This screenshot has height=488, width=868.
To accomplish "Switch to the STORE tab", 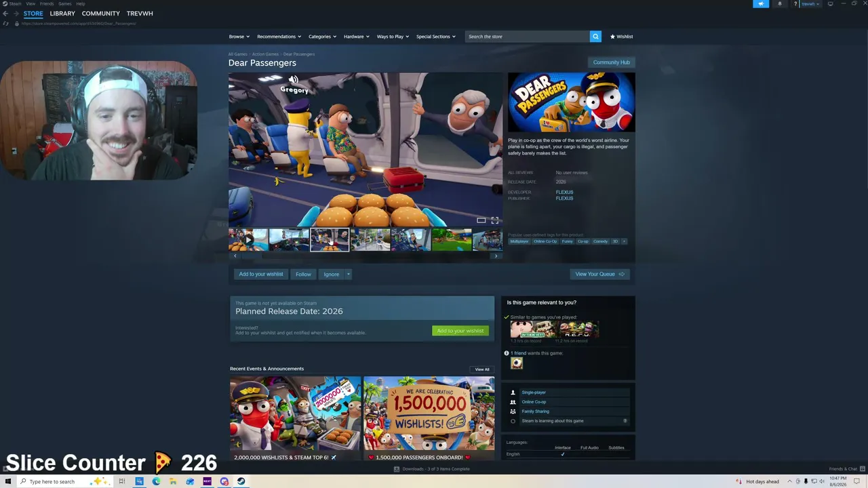I will click(x=33, y=14).
